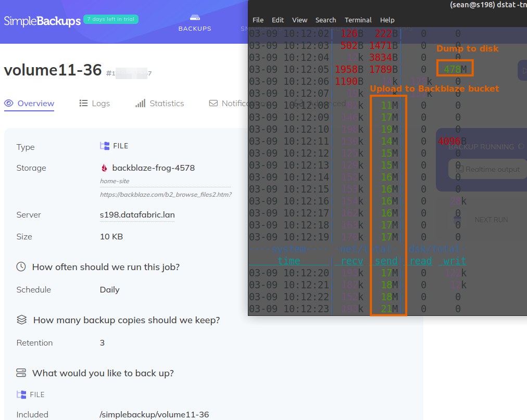
Task: Click included path /simplebackup/volume11-36
Action: [x=154, y=415]
